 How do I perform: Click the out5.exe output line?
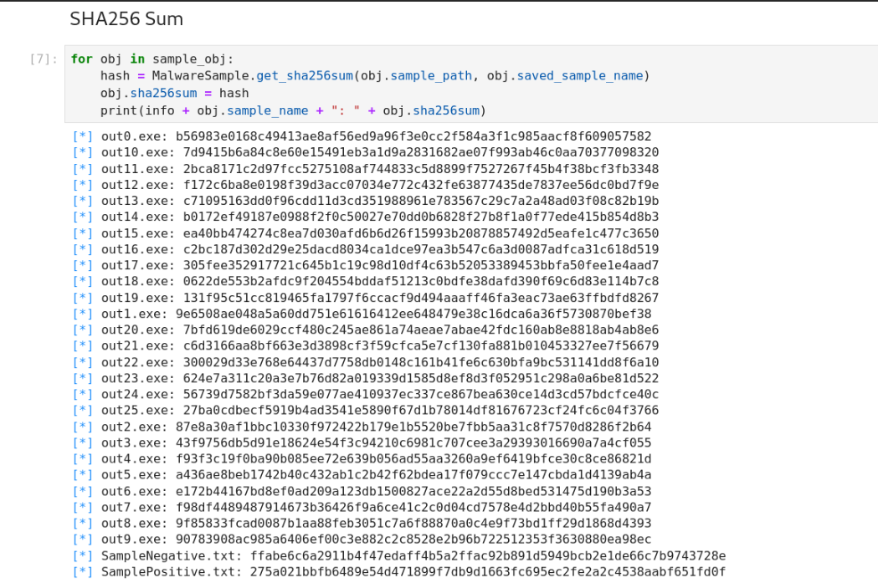click(x=362, y=475)
